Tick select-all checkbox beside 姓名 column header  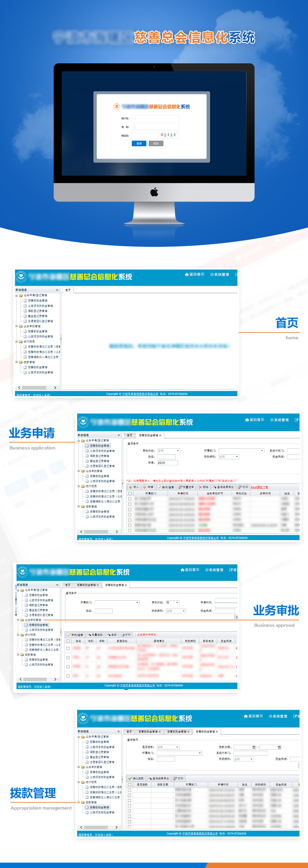(68, 641)
